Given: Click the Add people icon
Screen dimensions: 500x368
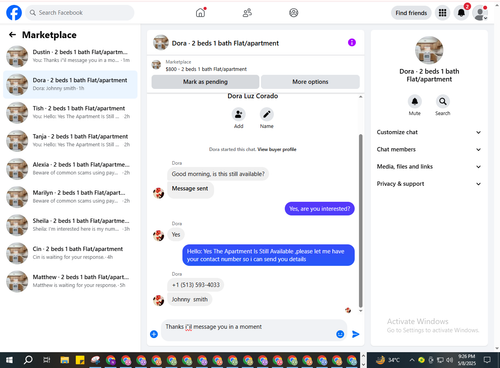Looking at the screenshot, I should tap(238, 114).
